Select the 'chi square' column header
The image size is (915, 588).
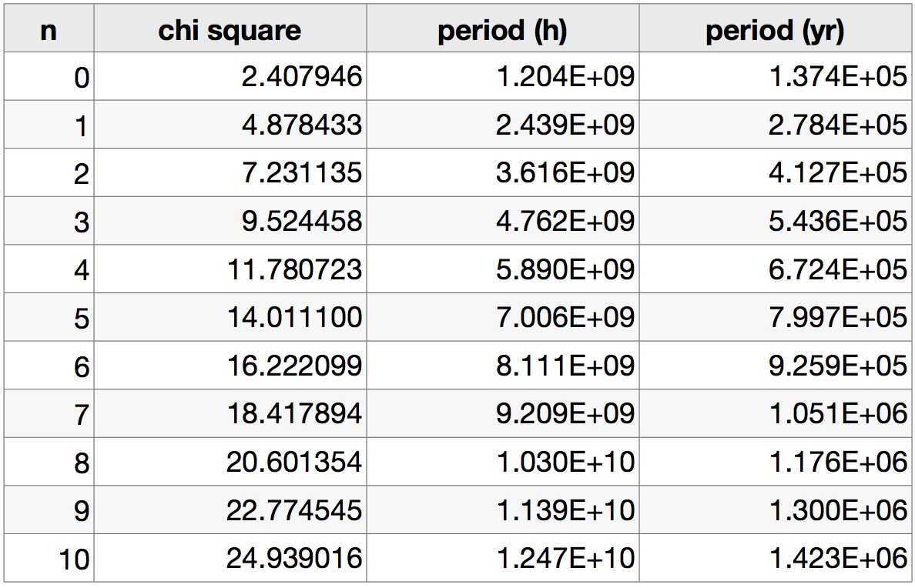click(x=230, y=28)
